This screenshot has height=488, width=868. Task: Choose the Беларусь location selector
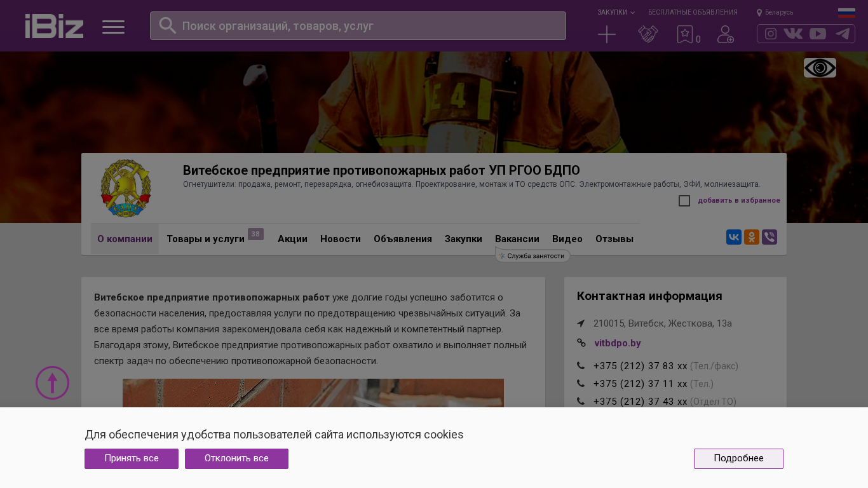tap(775, 12)
